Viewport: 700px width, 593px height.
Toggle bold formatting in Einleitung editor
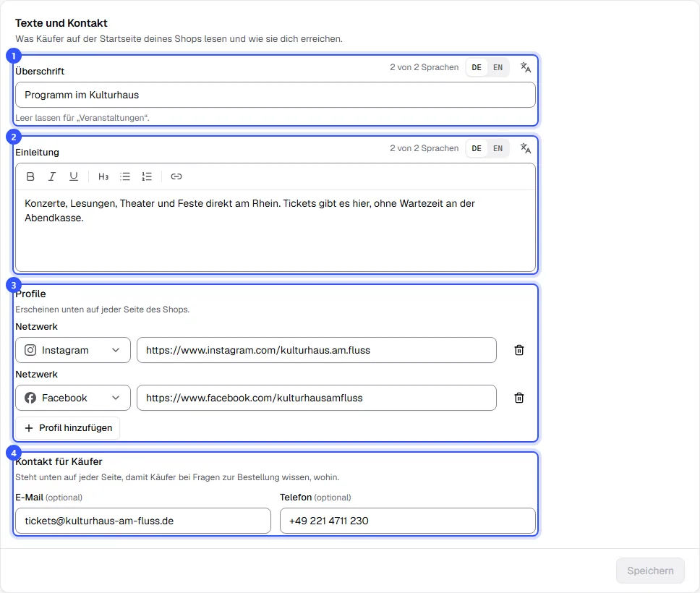coord(30,176)
